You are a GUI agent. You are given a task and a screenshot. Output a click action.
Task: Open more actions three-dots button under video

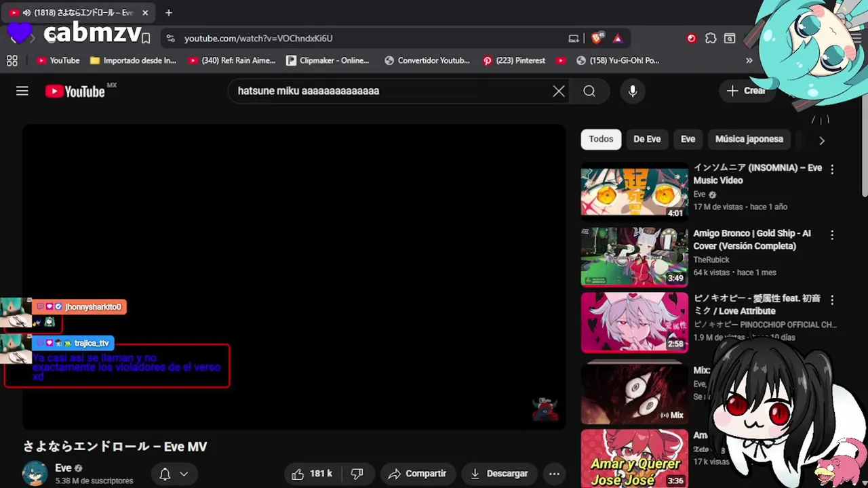[554, 474]
